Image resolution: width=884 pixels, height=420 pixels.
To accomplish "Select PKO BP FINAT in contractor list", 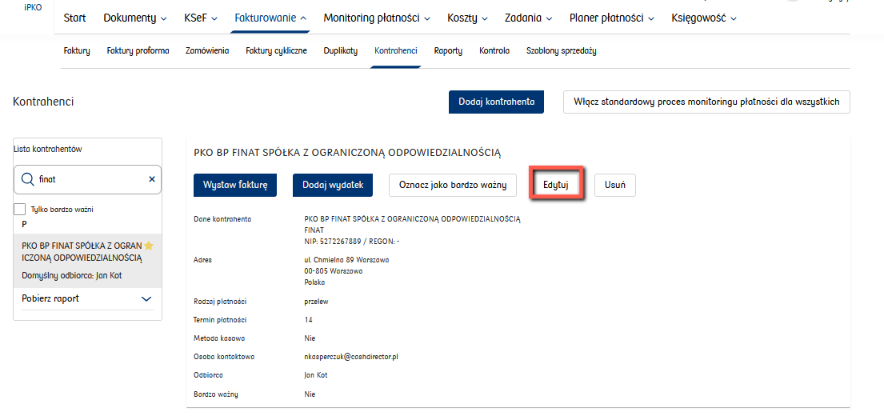I will pyautogui.click(x=87, y=261).
